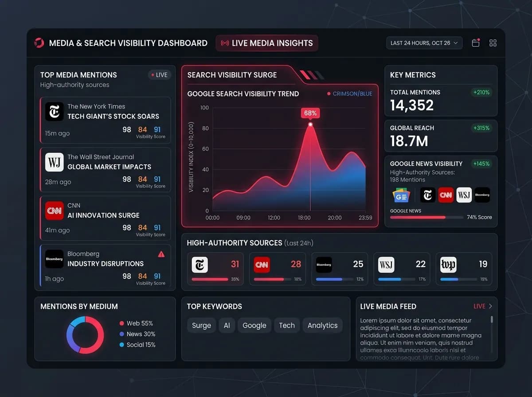
Task: Toggle the News 30% legend entry
Action: click(137, 334)
